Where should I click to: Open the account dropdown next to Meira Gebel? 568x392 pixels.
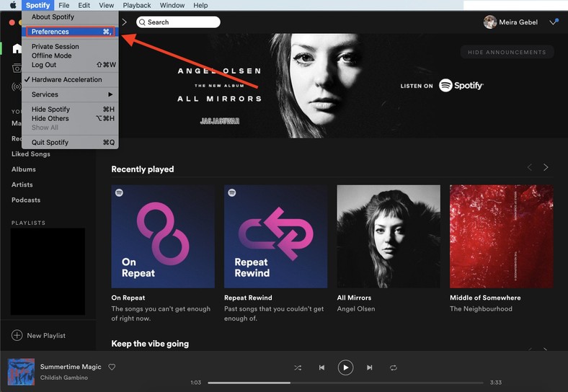click(554, 22)
